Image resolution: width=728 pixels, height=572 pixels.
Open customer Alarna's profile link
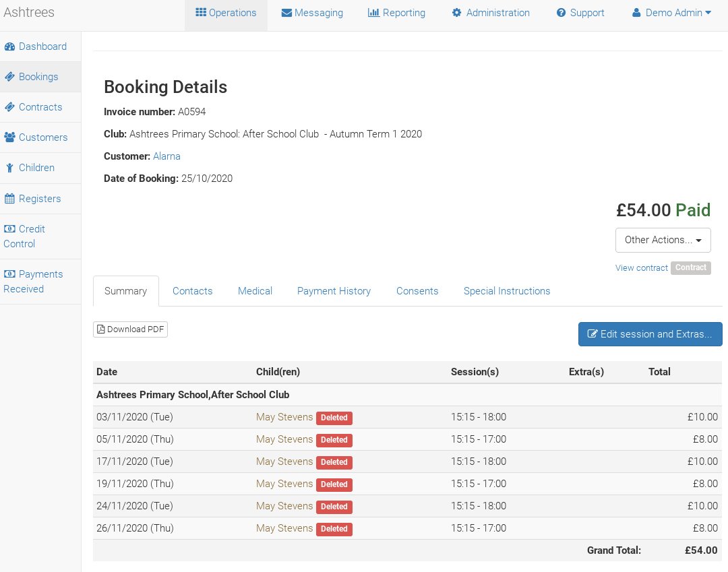pyautogui.click(x=166, y=156)
